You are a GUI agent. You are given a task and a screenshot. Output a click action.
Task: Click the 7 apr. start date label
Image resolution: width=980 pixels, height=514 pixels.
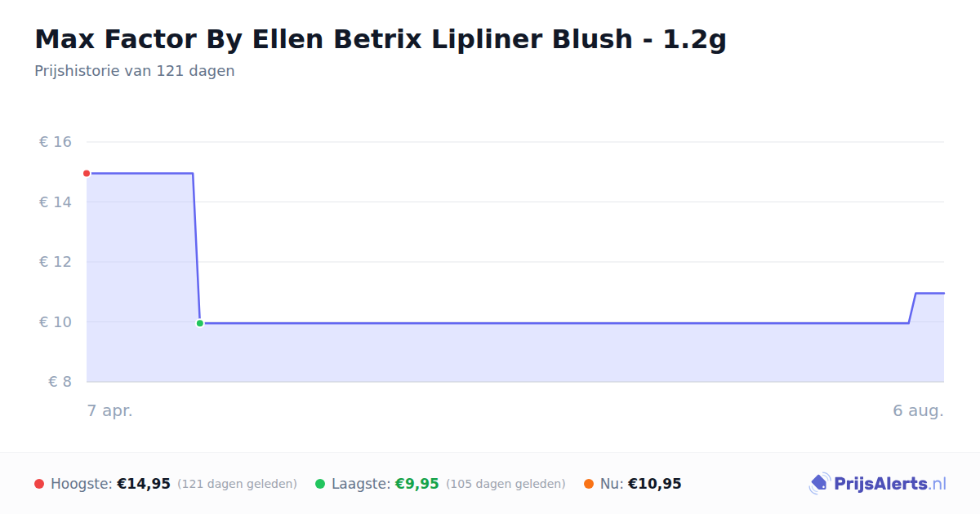(x=110, y=410)
